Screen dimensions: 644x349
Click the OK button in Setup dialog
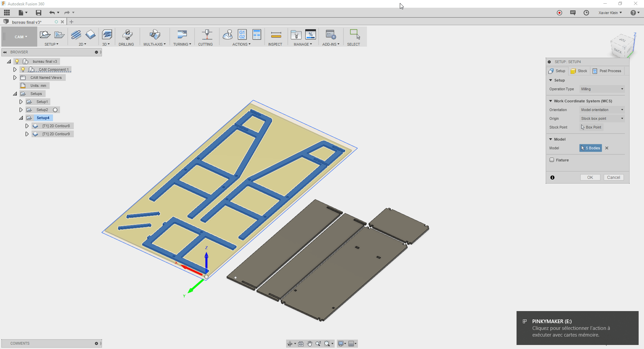click(590, 178)
